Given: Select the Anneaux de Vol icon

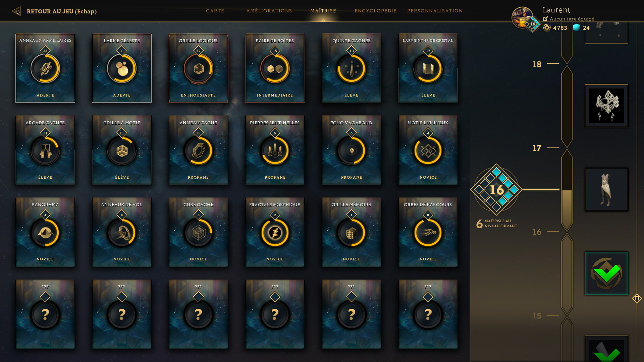Looking at the screenshot, I should (122, 233).
